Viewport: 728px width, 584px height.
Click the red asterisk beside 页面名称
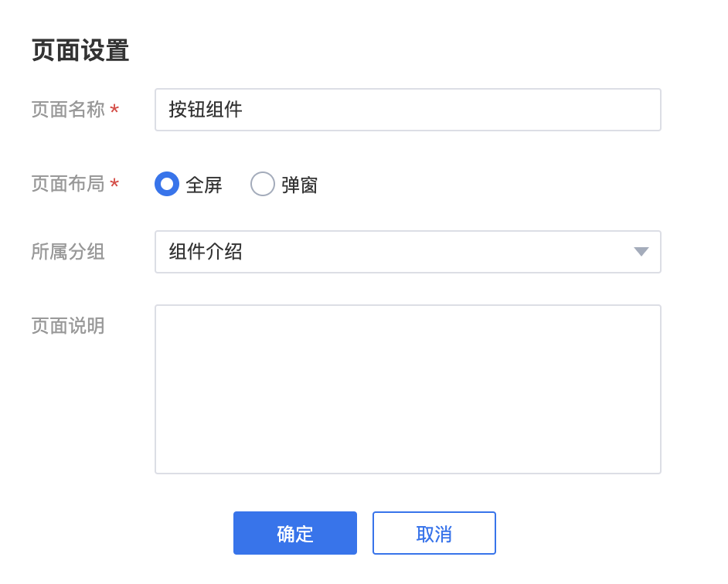pos(114,110)
